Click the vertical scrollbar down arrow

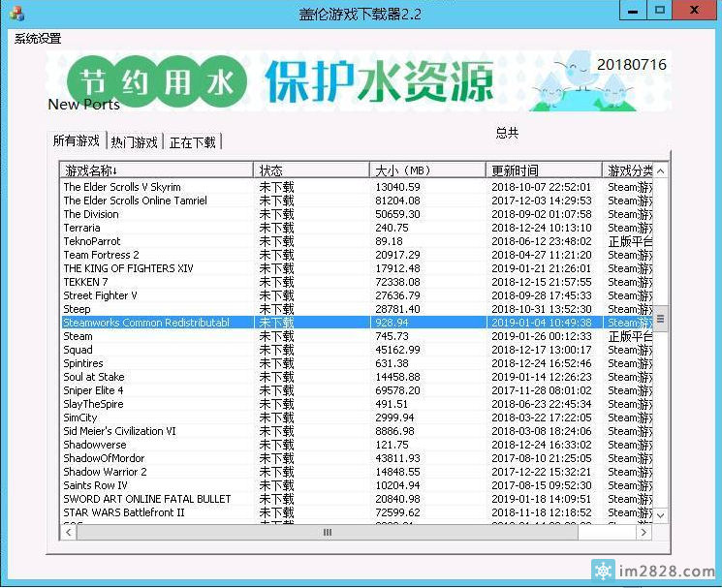point(661,515)
